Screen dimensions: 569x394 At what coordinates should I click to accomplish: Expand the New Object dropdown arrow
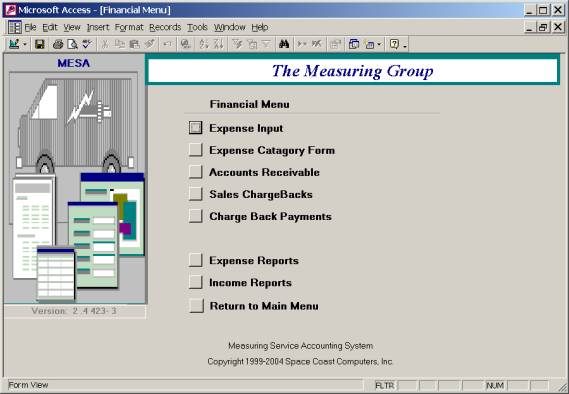[x=379, y=45]
